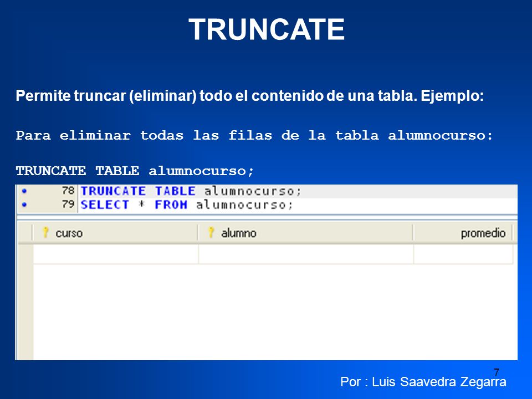The height and width of the screenshot is (399, 532).
Task: Select the promedio column header
Action: click(x=463, y=233)
